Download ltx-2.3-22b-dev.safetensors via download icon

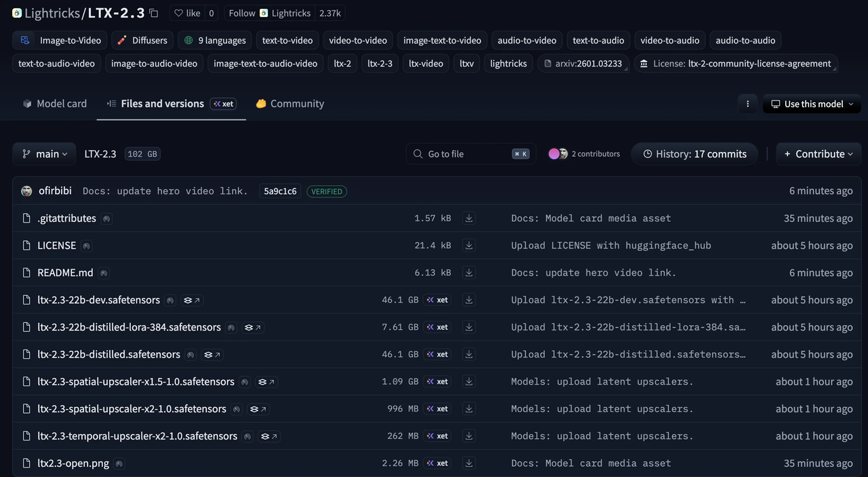tap(469, 300)
